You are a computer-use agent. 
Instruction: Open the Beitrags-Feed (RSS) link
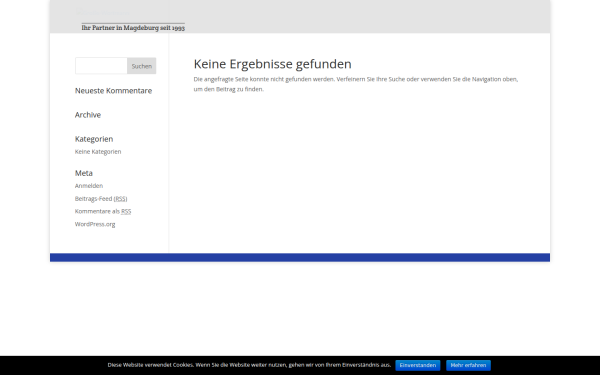[101, 199]
